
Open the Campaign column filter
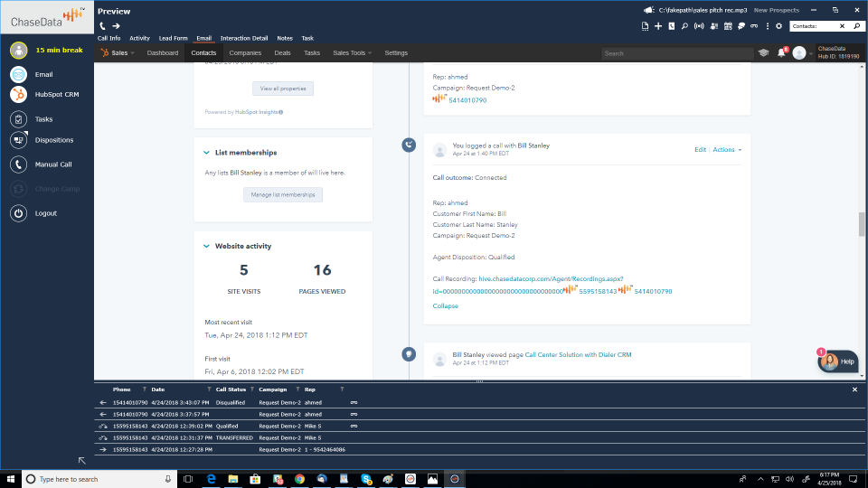click(x=297, y=389)
